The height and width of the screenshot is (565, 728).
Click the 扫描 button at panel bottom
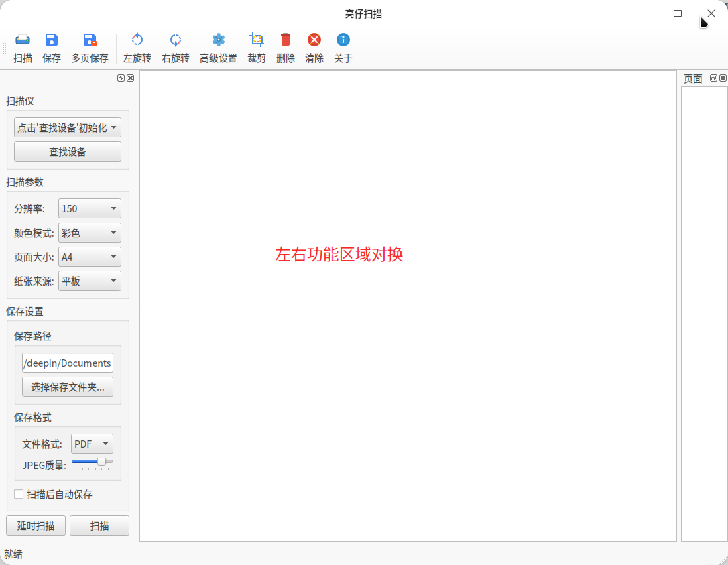(99, 525)
